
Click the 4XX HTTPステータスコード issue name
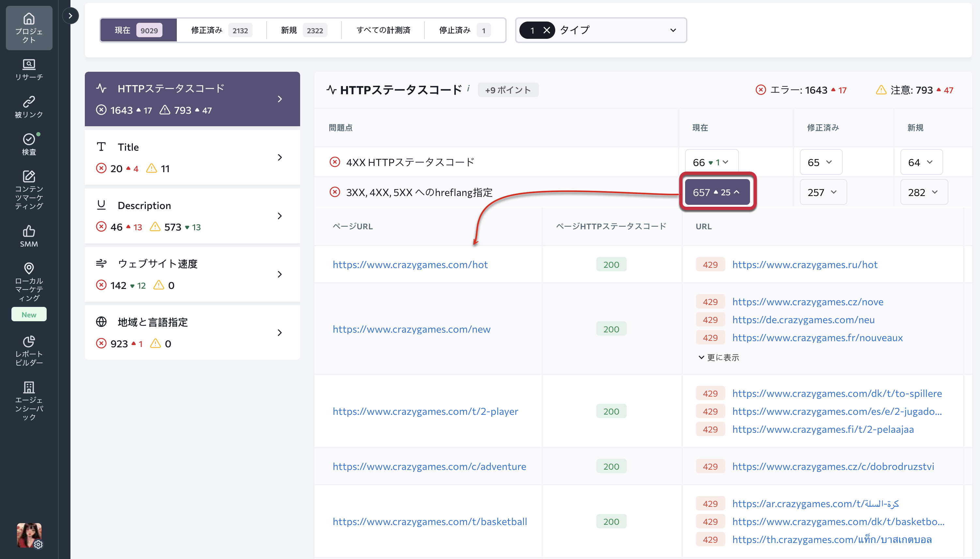click(x=410, y=162)
